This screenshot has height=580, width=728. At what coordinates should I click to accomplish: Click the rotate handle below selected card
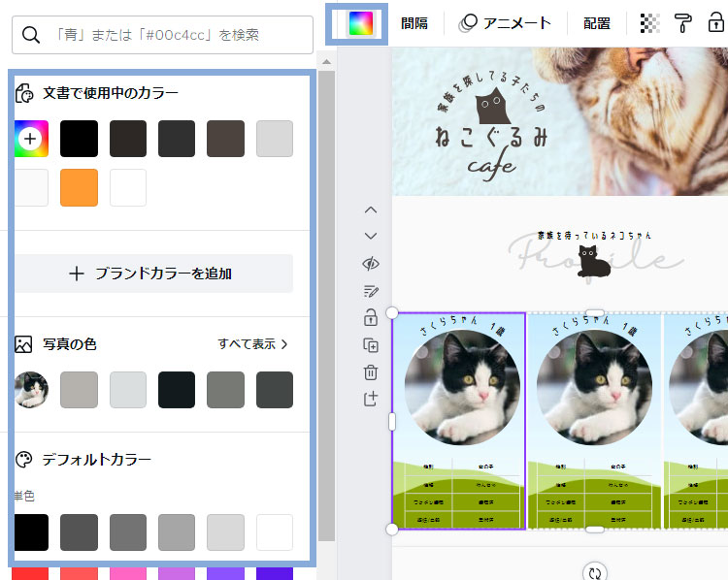(595, 573)
